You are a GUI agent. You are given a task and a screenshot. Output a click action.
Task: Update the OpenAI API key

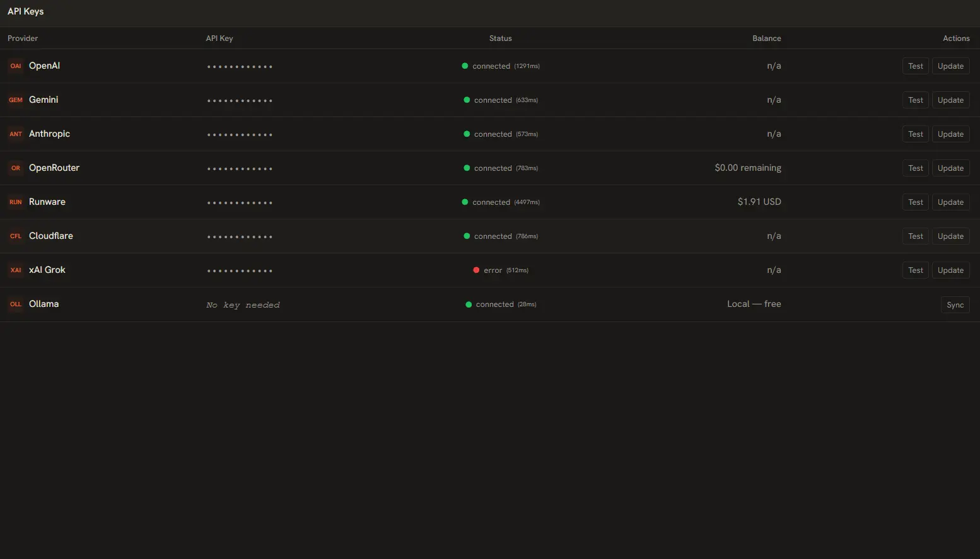coord(950,66)
